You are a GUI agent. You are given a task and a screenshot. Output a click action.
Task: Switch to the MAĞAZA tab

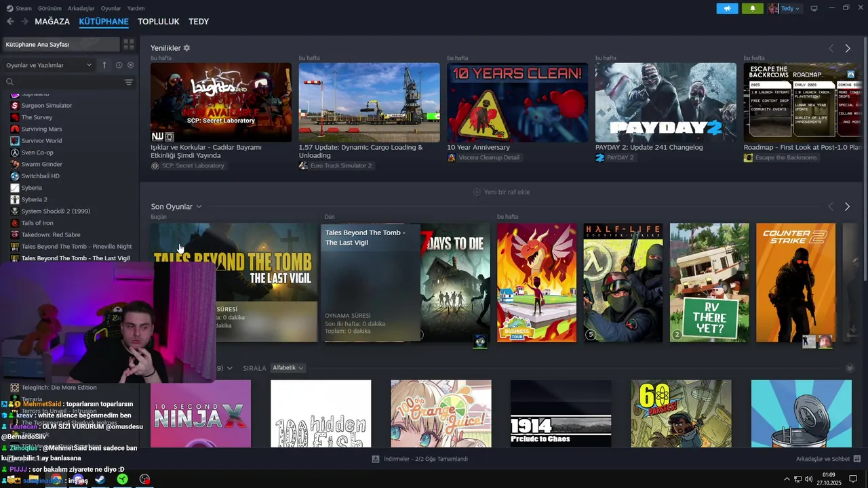52,22
